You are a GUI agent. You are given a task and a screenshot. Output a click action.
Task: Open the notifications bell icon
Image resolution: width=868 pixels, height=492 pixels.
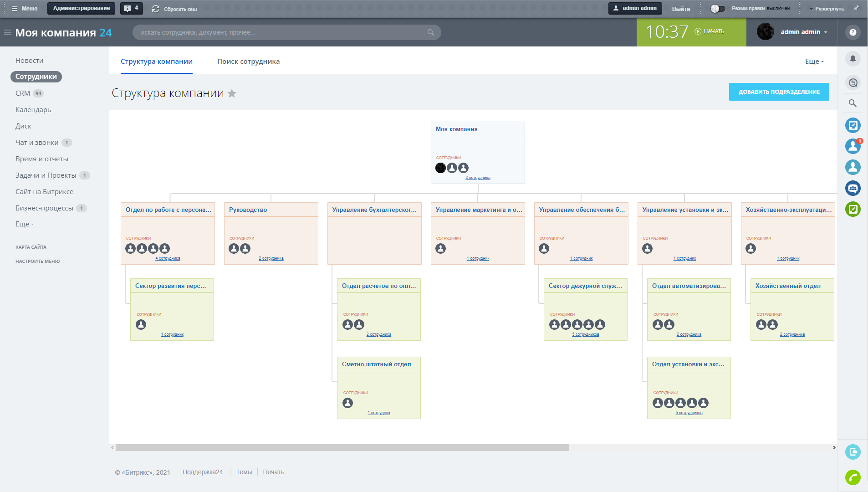point(853,59)
